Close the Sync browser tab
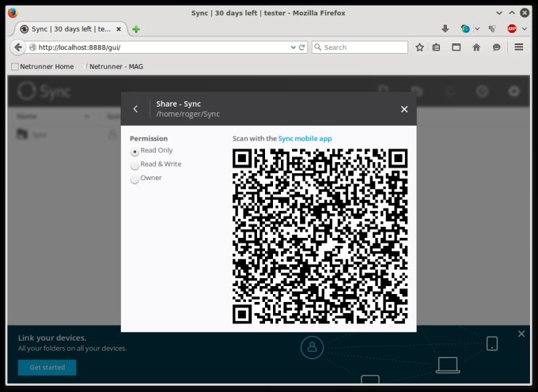This screenshot has width=538, height=392. coord(119,29)
